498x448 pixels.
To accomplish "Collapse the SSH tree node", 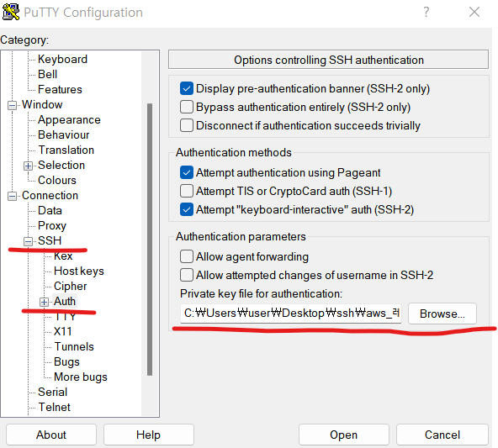I will 28,241.
